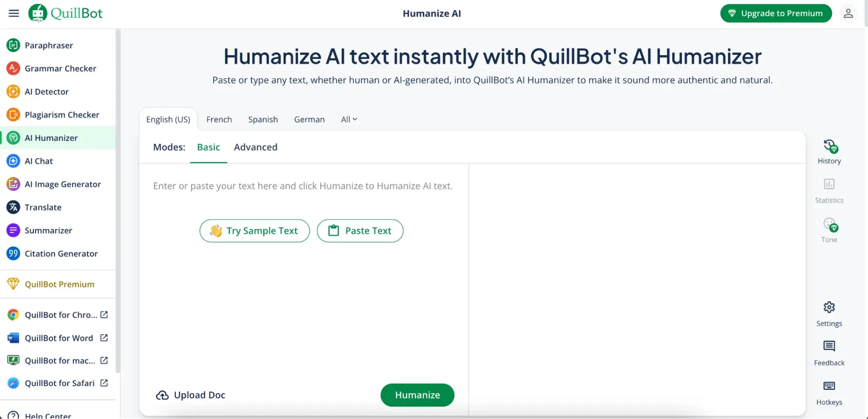Image resolution: width=868 pixels, height=419 pixels.
Task: Select the French language tab
Action: point(219,119)
